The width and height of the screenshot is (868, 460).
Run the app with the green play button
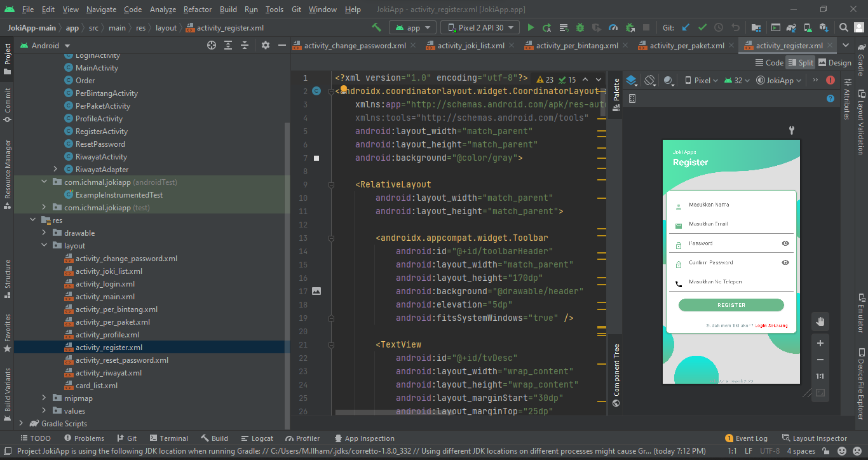pos(531,28)
